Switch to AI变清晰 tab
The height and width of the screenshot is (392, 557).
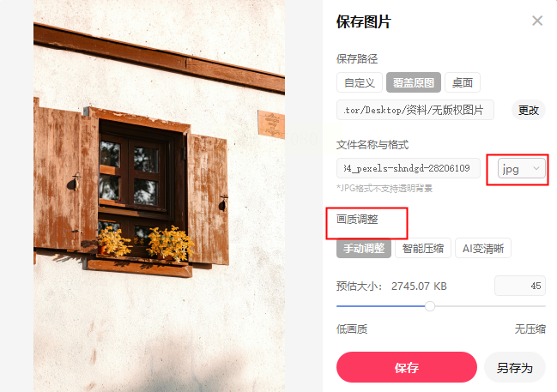483,248
